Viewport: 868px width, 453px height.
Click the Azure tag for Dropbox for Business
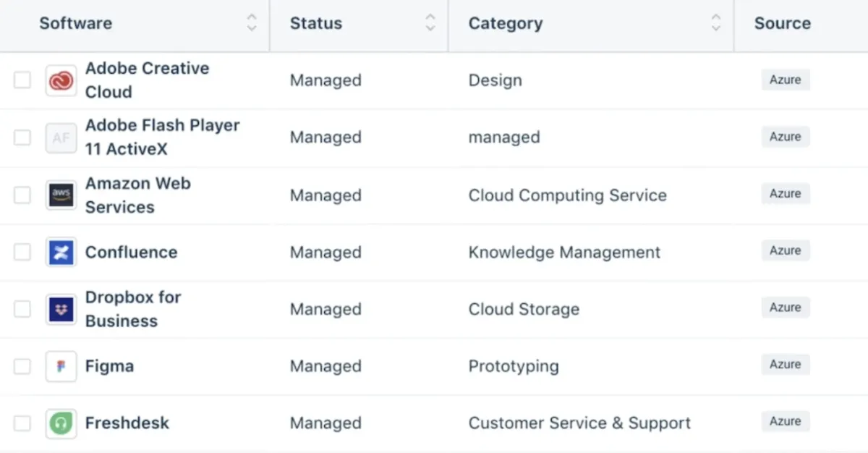pyautogui.click(x=785, y=308)
